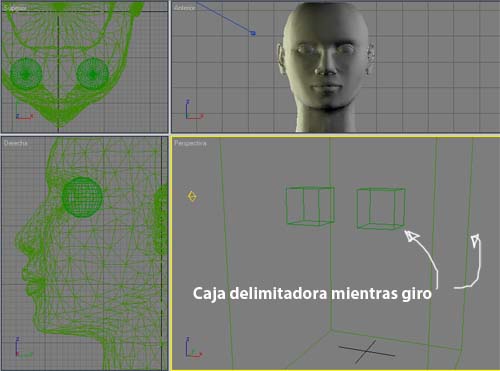
Task: Select the blue target helper in front view
Action: pos(253,33)
